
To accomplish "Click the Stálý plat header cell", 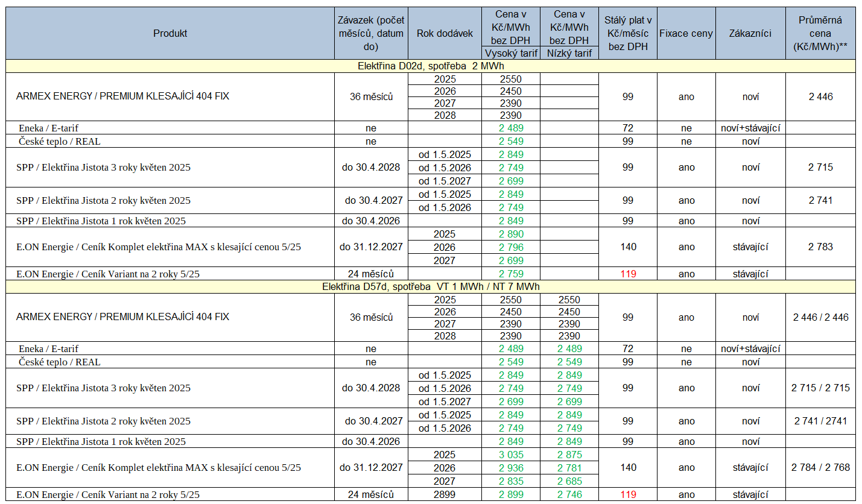I will coord(628,33).
